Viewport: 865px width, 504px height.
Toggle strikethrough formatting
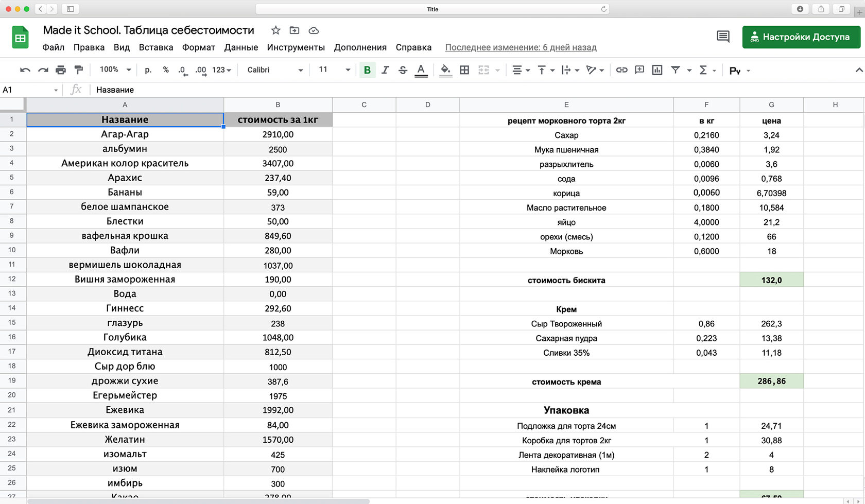pos(403,70)
